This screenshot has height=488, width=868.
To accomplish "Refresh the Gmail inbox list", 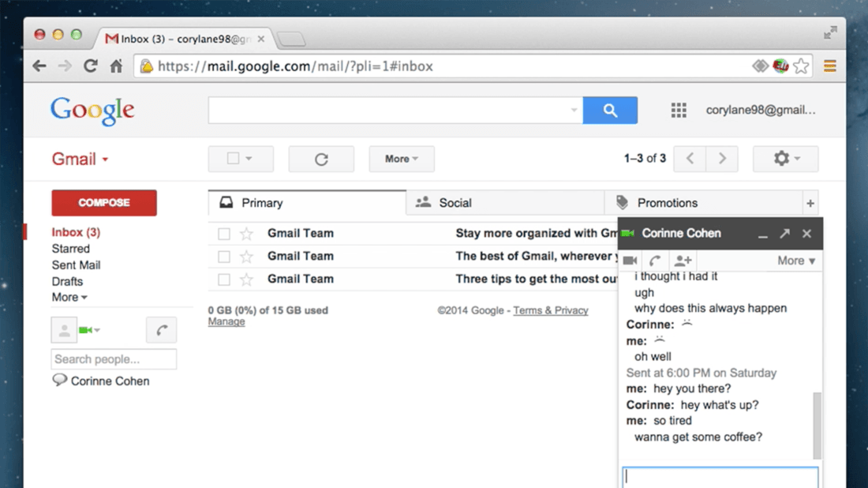I will (321, 159).
